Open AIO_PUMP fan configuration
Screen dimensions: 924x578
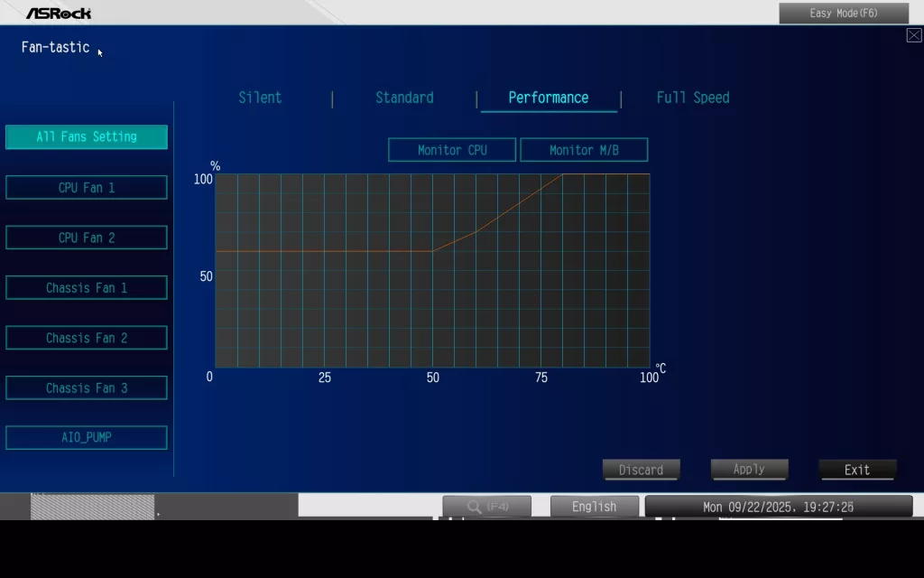click(x=87, y=438)
